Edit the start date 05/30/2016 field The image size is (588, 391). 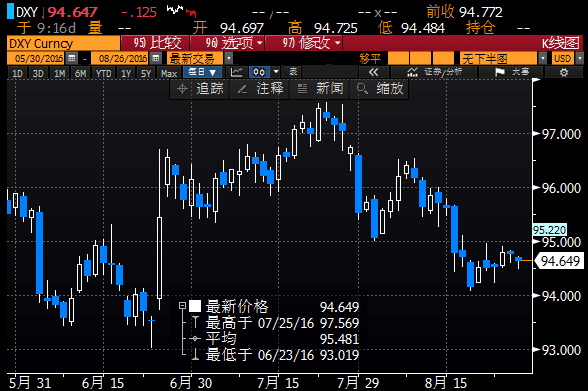pyautogui.click(x=36, y=58)
